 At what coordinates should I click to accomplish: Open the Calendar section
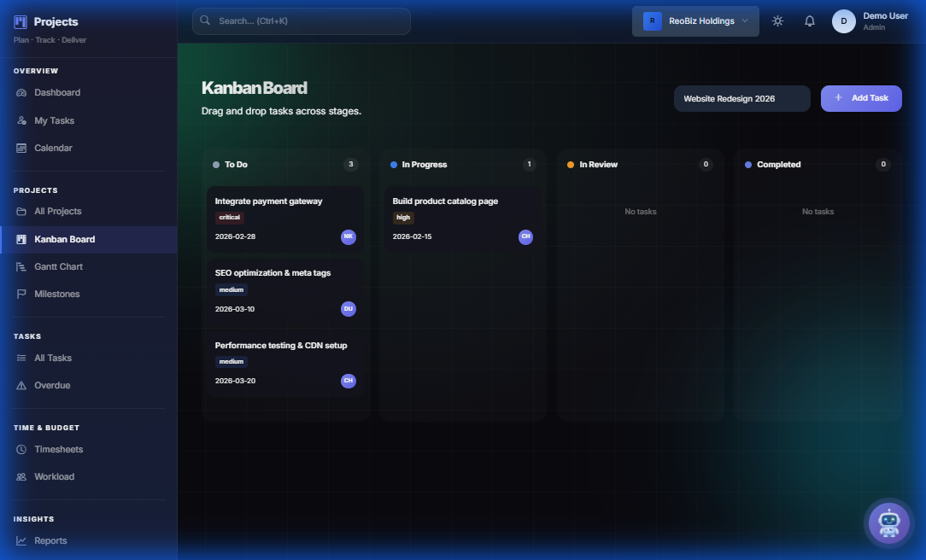54,148
